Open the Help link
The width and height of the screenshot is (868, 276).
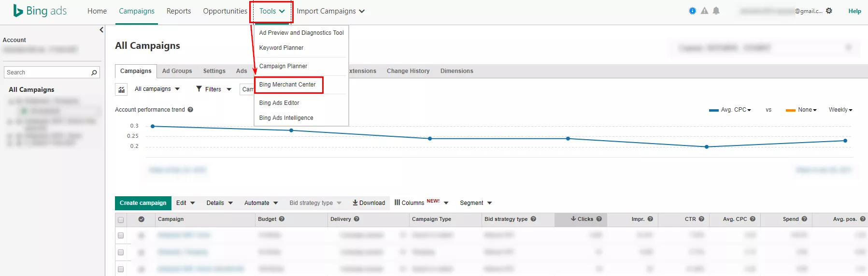(854, 11)
